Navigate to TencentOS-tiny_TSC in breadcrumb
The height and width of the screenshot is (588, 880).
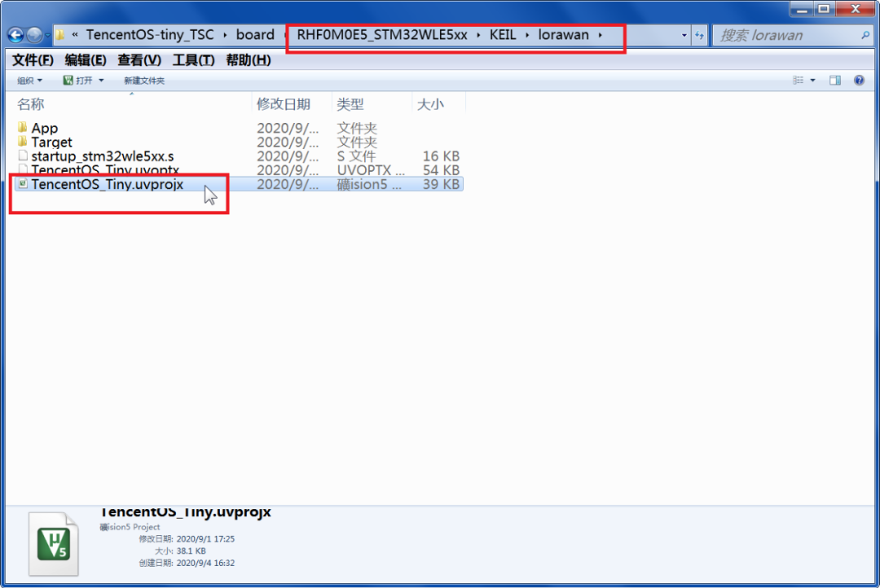point(150,35)
